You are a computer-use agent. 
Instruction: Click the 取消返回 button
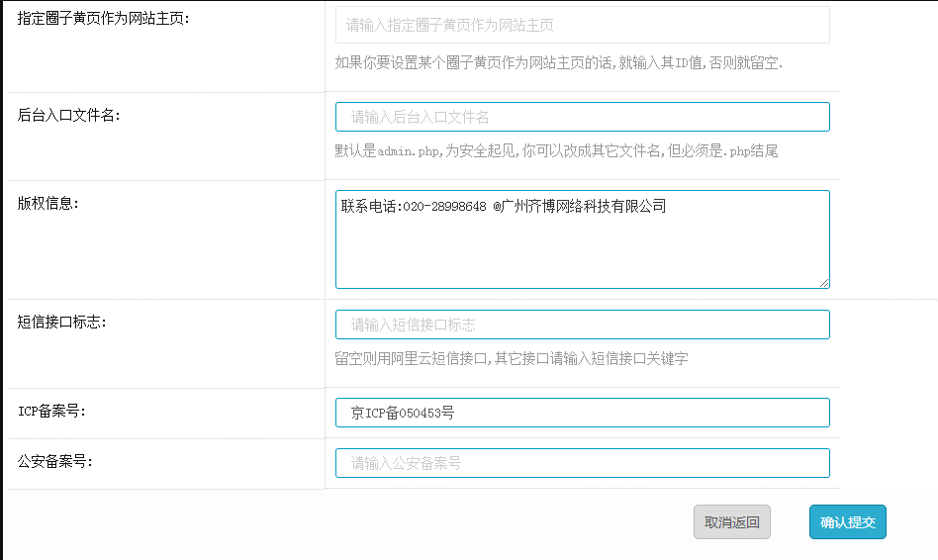coord(731,522)
